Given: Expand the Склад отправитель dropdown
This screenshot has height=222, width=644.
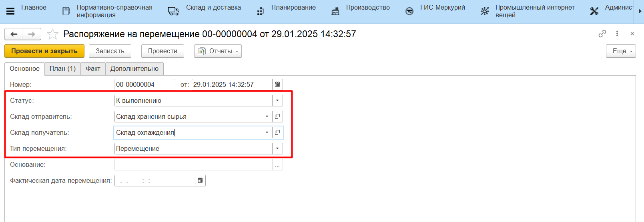Looking at the screenshot, I should pos(267,117).
